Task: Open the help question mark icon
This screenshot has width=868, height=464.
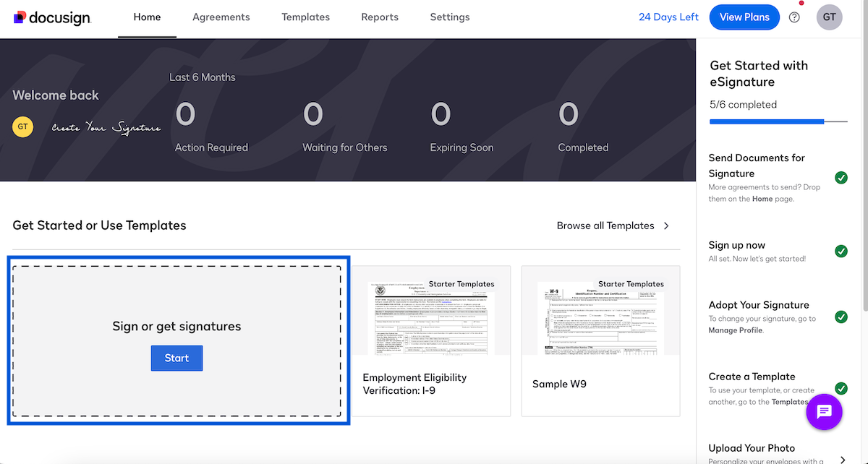Action: click(794, 17)
